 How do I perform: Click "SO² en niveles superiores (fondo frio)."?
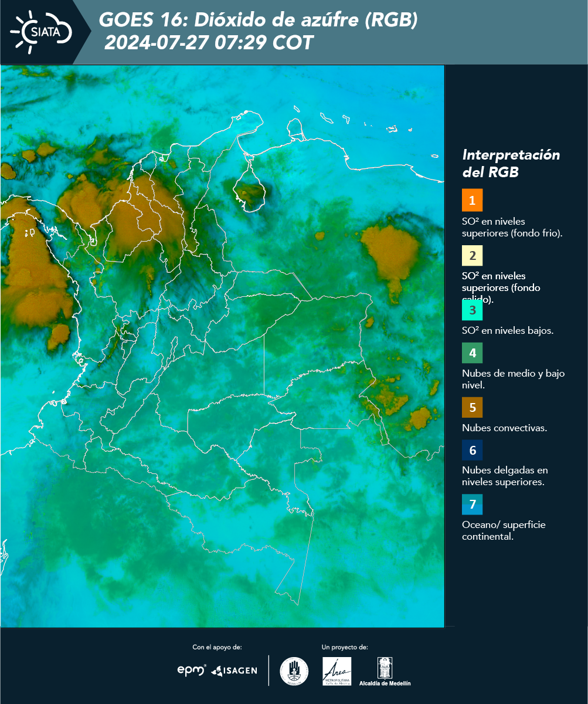(512, 227)
